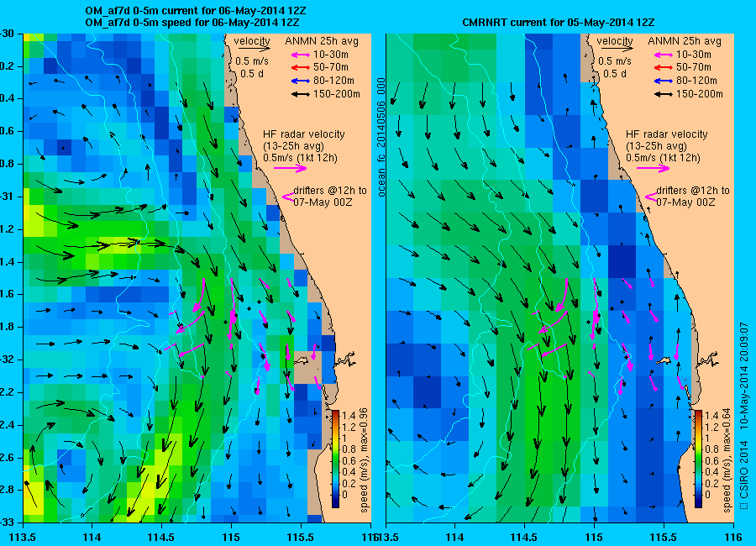Click the Rottnest Island outline in OM_af7d map
This screenshot has width=756, height=546.
tap(302, 361)
